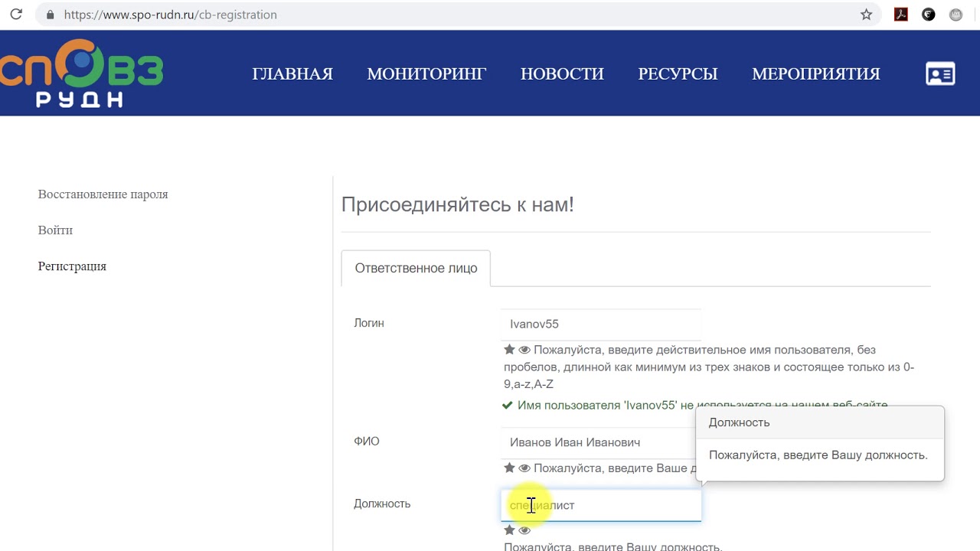Image resolution: width=980 pixels, height=551 pixels.
Task: Select the Ответственное лицо tab
Action: click(416, 268)
